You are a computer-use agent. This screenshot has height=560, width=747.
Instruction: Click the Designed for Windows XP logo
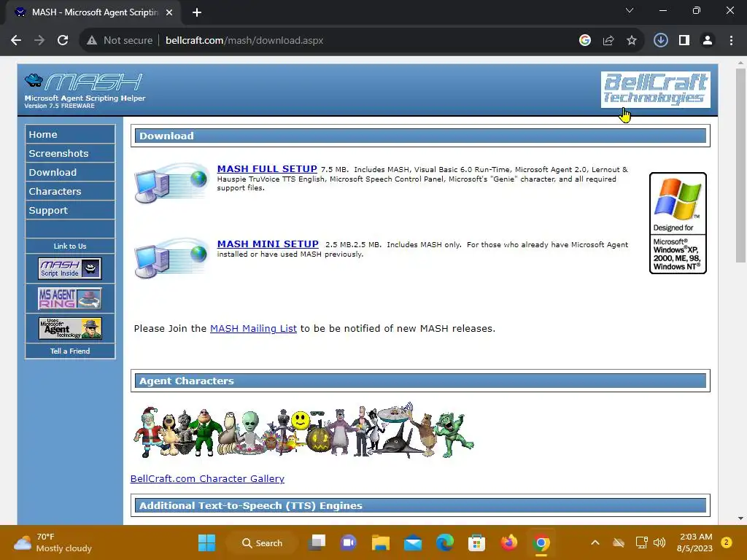[x=678, y=223]
